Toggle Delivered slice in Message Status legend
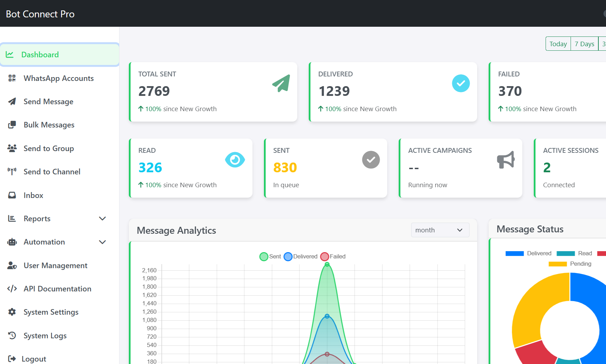 (529, 253)
